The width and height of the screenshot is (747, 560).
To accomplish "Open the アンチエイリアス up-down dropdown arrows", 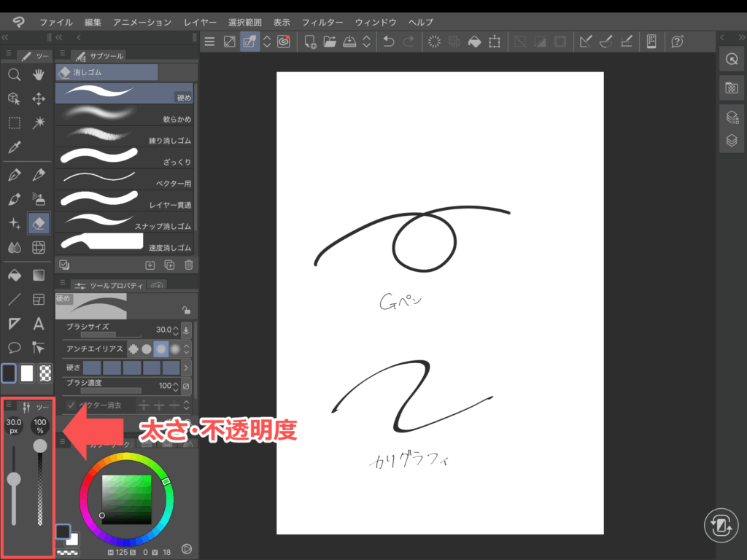I will tap(187, 349).
